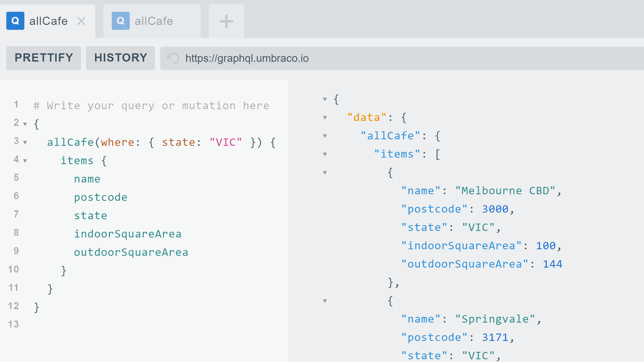The width and height of the screenshot is (644, 362).
Task: Select the active allCafe tab label
Action: (48, 21)
